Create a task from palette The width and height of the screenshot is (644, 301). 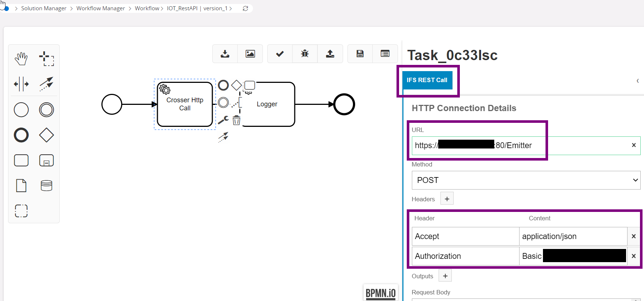(x=21, y=160)
